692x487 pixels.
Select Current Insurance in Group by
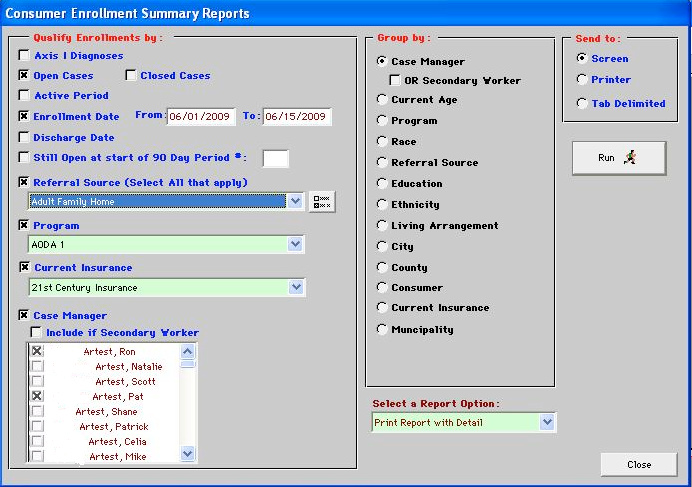pos(382,307)
